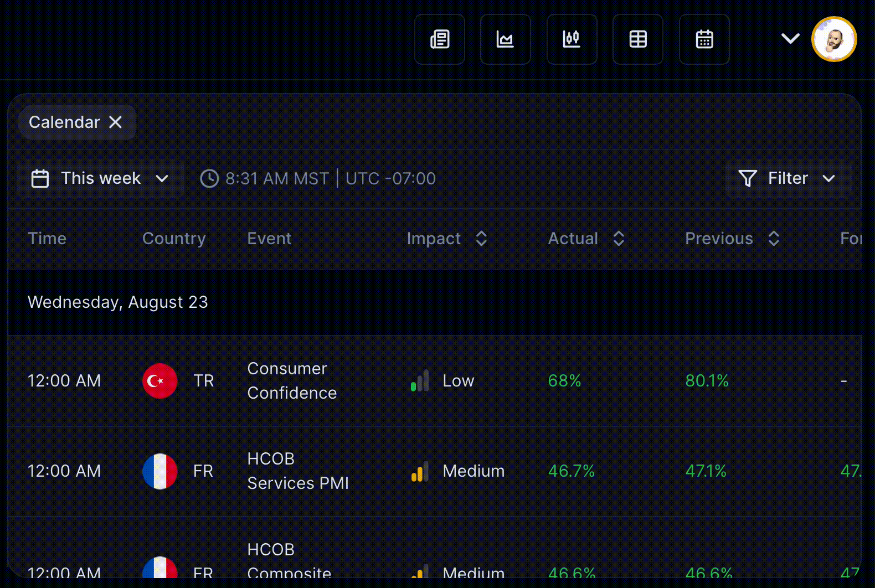The width and height of the screenshot is (875, 588).
Task: Close the Calendar tab with X
Action: point(115,122)
